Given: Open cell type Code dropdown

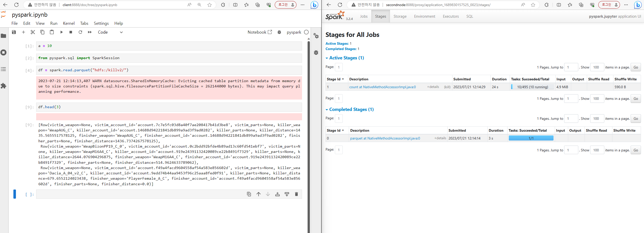Looking at the screenshot, I should pyautogui.click(x=110, y=32).
